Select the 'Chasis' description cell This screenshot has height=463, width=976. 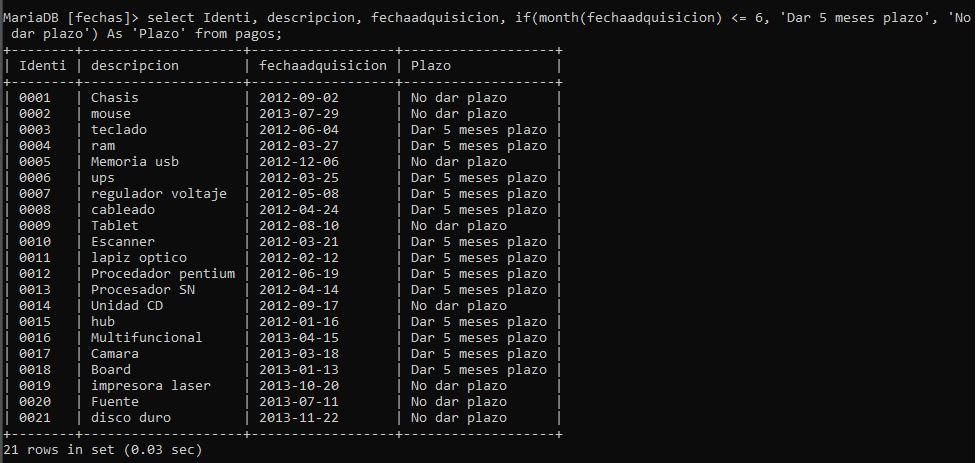point(115,98)
